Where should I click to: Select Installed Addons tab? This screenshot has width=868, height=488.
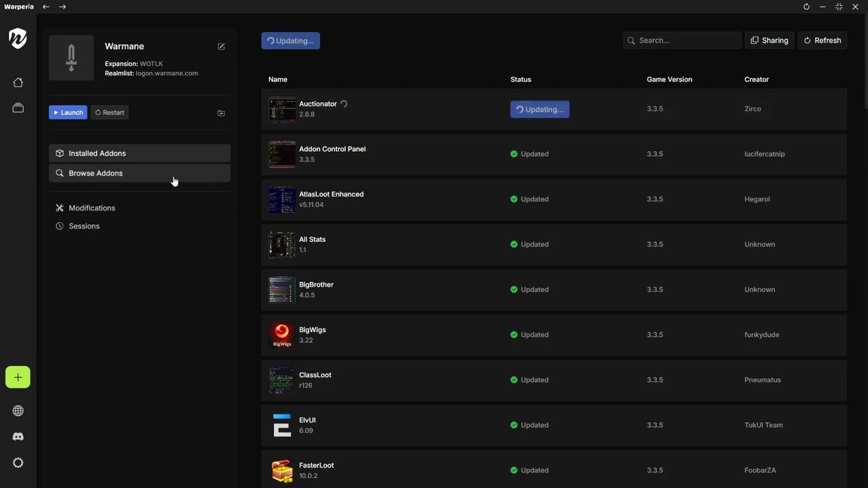point(140,153)
